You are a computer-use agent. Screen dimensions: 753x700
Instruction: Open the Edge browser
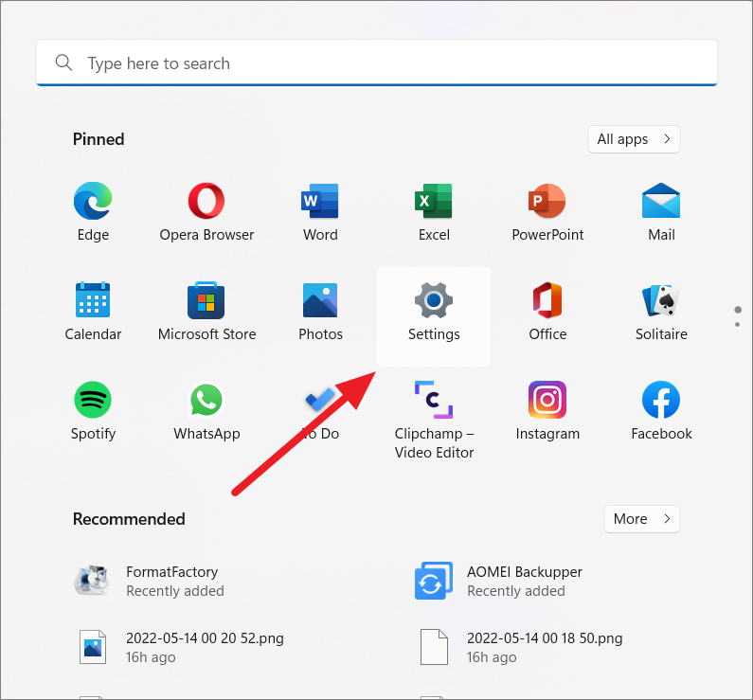[93, 212]
